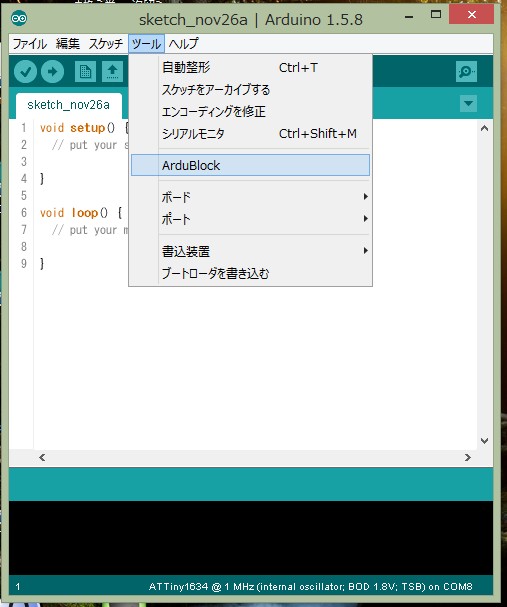
Task: Open the tab options dropdown arrow
Action: coord(468,104)
